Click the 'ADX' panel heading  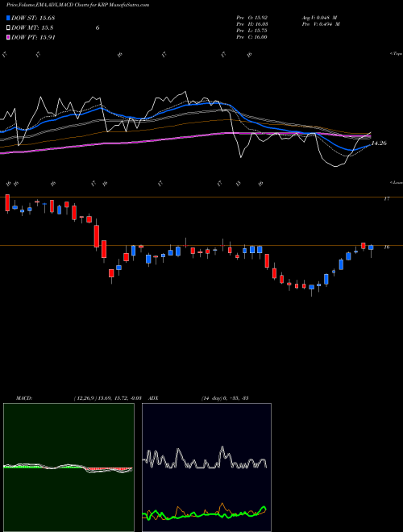point(153,397)
